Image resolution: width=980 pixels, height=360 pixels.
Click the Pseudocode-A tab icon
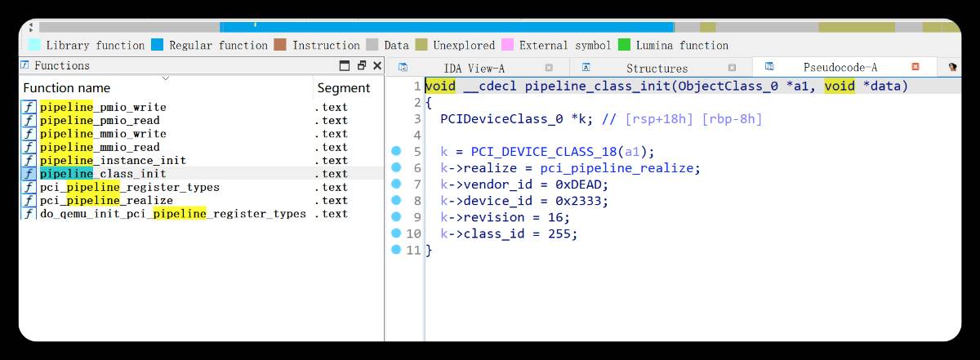(x=769, y=67)
